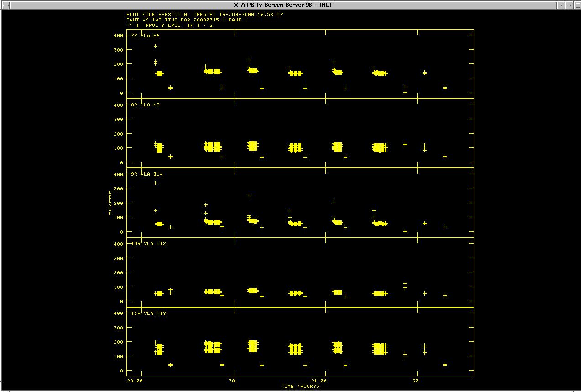Select the 11R VLA:N18 panel label
Viewport: 581px width, 392px height.
pyautogui.click(x=148, y=314)
